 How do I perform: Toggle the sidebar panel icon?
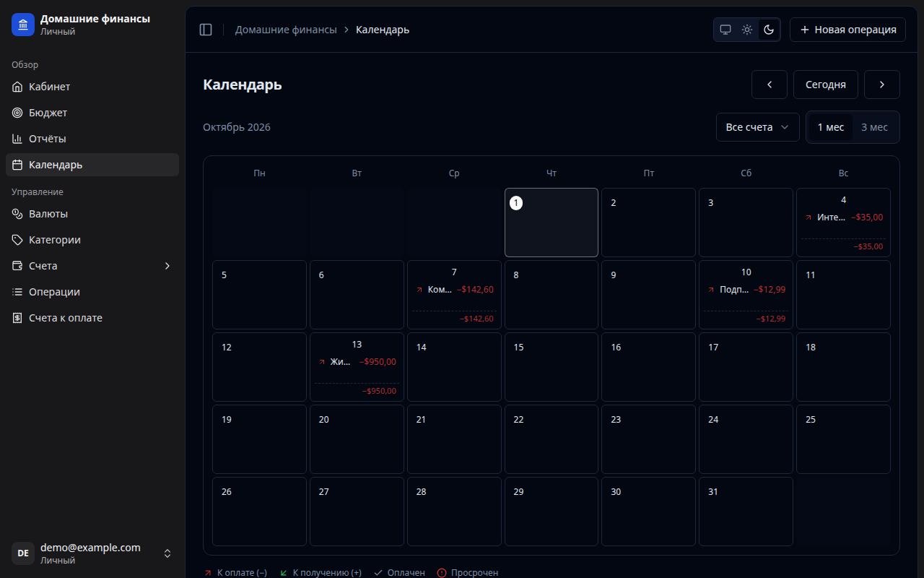(x=206, y=30)
